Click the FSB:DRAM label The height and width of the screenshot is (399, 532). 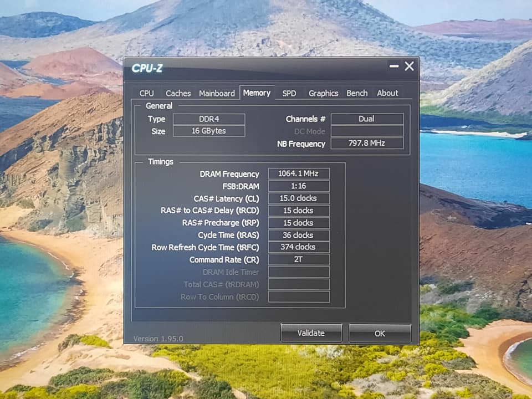(241, 186)
